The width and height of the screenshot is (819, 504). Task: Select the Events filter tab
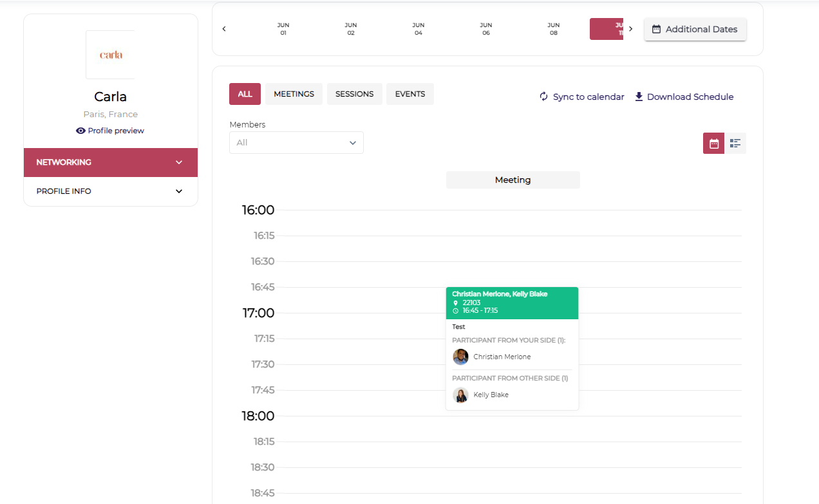(x=410, y=94)
